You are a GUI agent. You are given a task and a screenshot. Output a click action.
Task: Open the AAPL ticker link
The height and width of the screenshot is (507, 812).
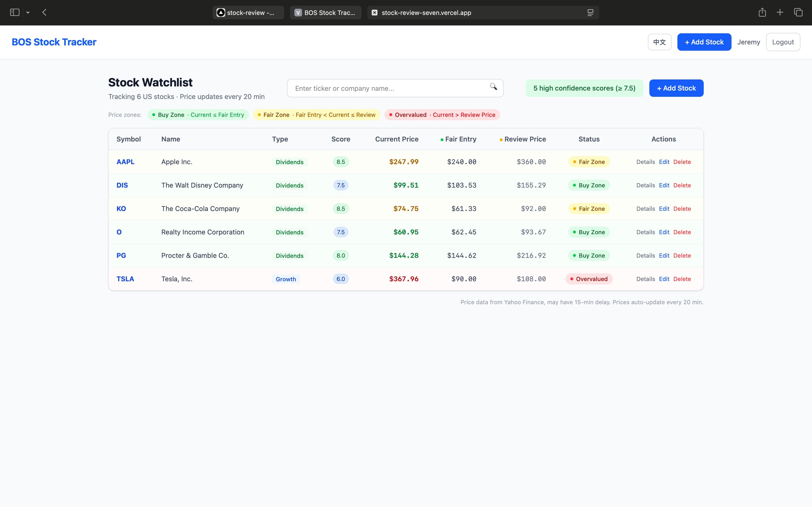tap(125, 162)
